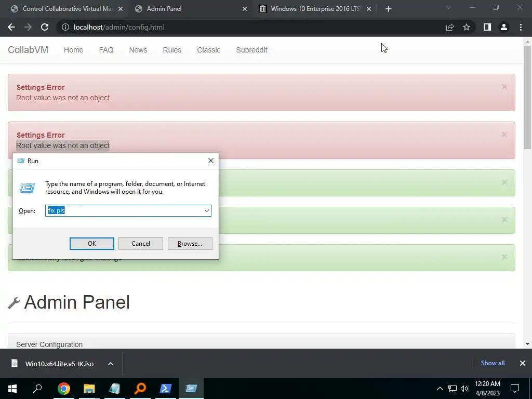Screen dimensions: 532x399
Task: Close the Admin Panel tab
Action: click(x=245, y=9)
